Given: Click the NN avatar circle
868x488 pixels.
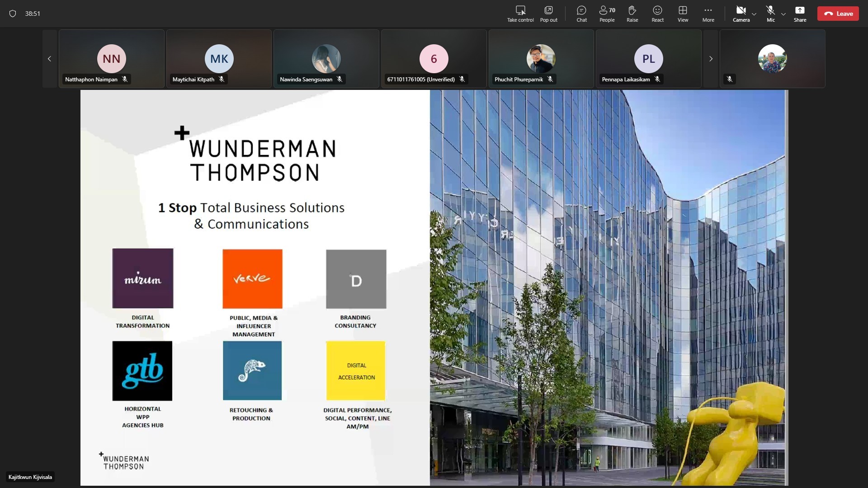Looking at the screenshot, I should coord(112,59).
